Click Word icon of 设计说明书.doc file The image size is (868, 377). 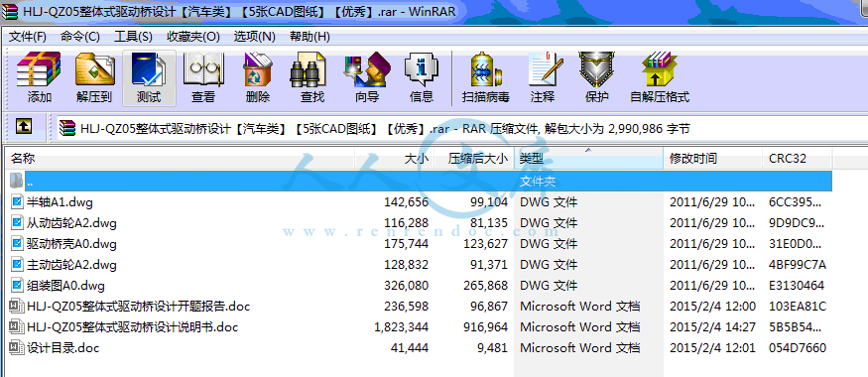17,327
